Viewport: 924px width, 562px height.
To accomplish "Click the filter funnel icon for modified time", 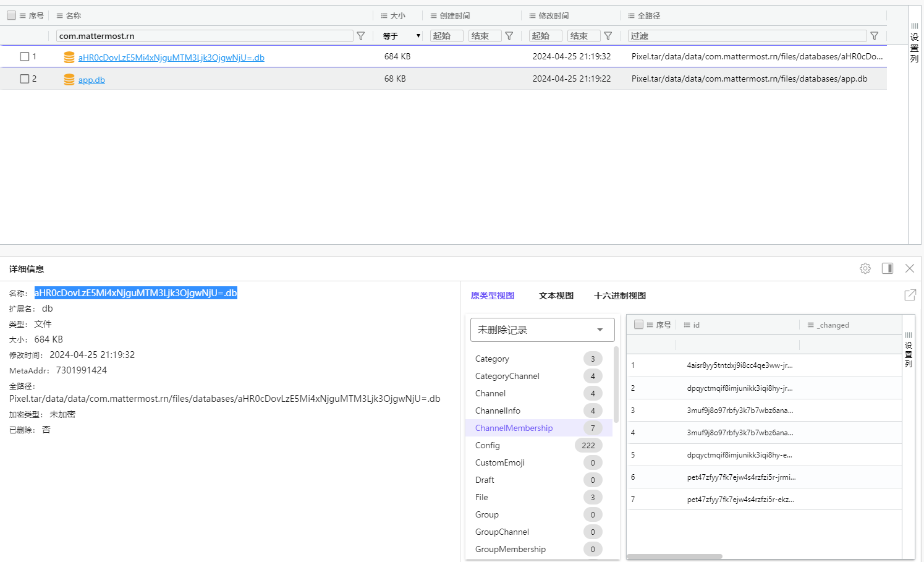I will tap(608, 36).
